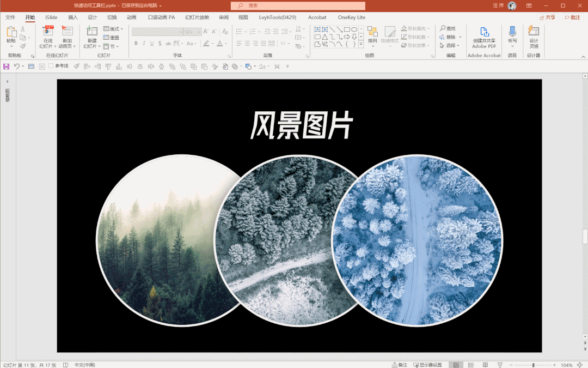Toggle the 参考线 guides checkbox
The width and height of the screenshot is (588, 368).
click(x=51, y=66)
